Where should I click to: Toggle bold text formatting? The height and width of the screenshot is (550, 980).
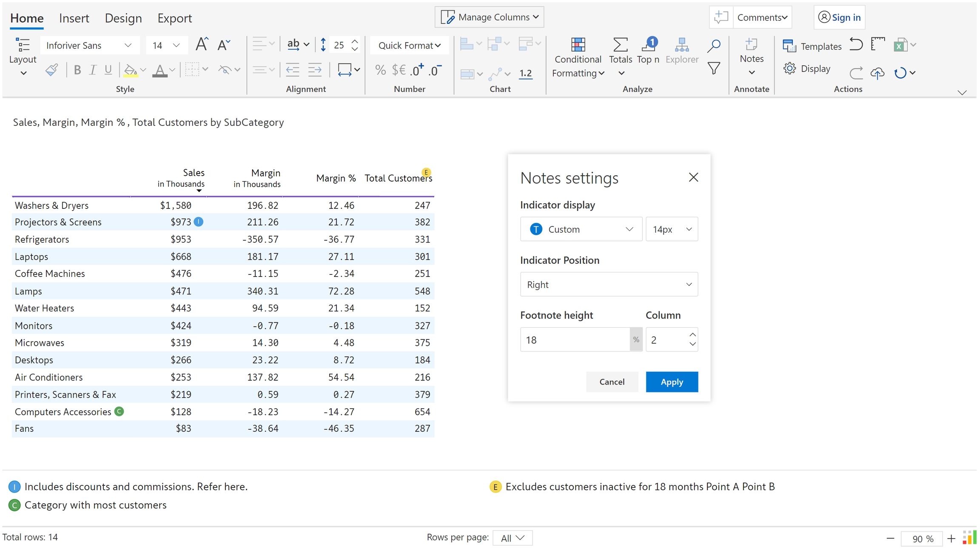point(77,70)
